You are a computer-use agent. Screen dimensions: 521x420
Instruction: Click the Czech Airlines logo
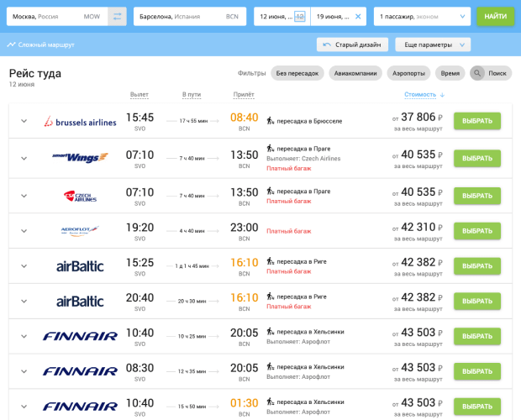click(x=80, y=195)
